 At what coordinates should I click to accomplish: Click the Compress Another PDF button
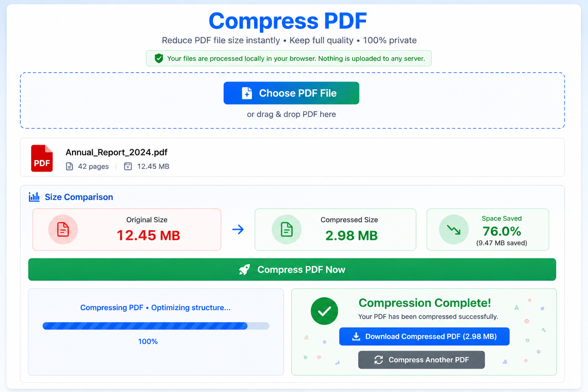click(x=421, y=360)
